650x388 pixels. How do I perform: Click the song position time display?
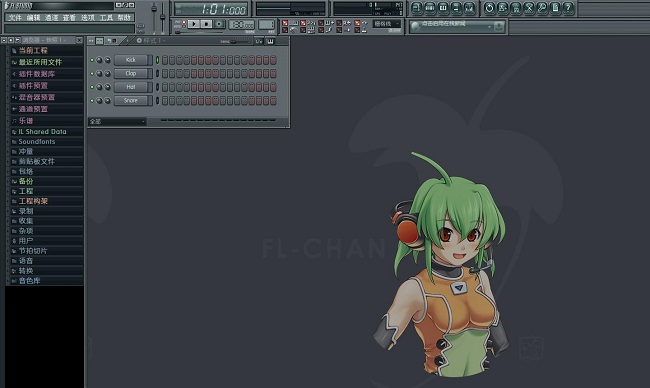click(211, 9)
